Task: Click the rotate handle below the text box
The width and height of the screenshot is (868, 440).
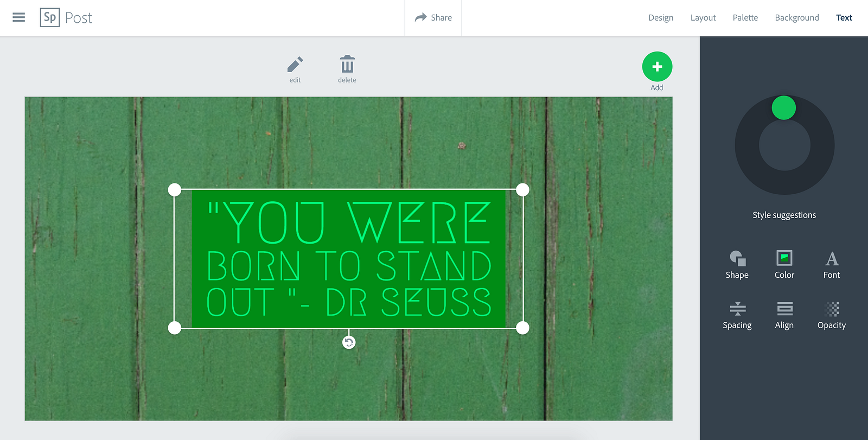Action: (x=349, y=342)
